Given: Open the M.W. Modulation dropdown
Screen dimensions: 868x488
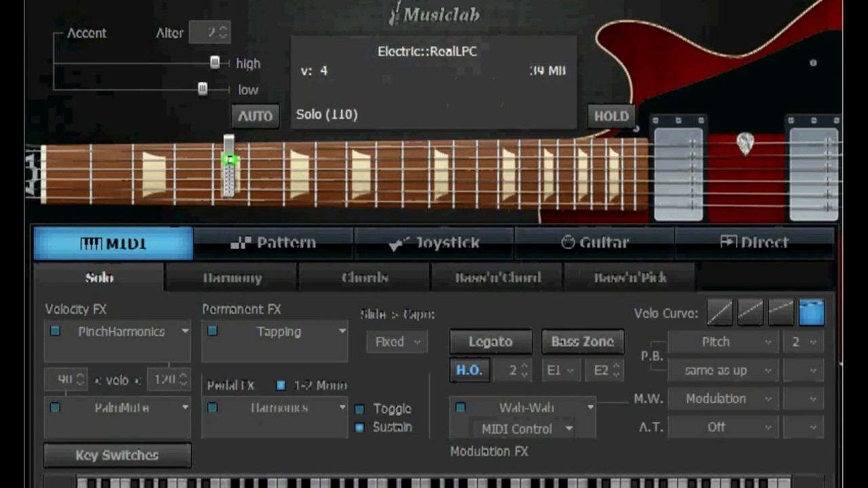Looking at the screenshot, I should point(724,399).
